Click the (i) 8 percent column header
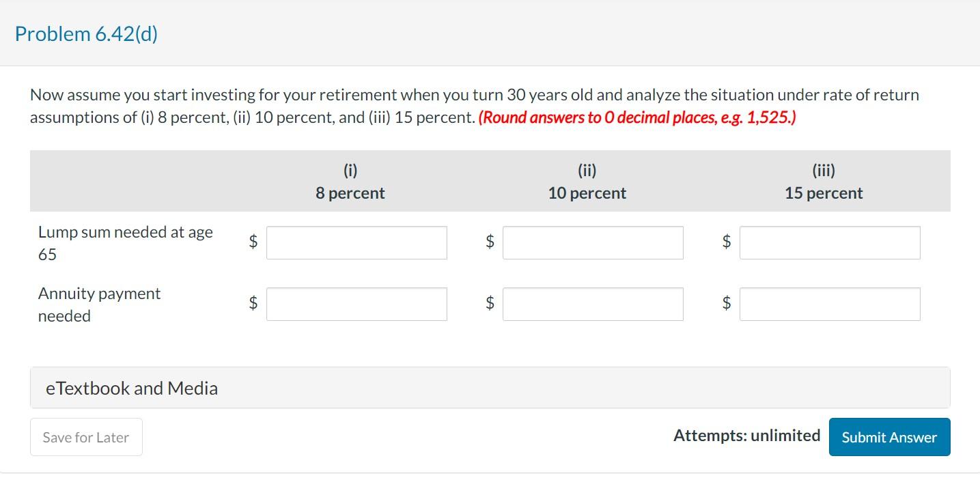The image size is (980, 480). click(x=350, y=182)
